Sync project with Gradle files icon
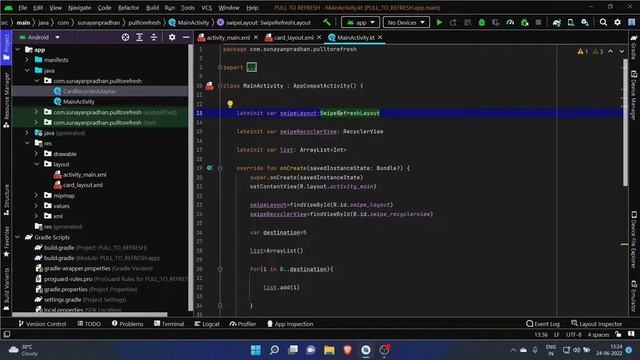The image size is (640, 360). (x=557, y=22)
